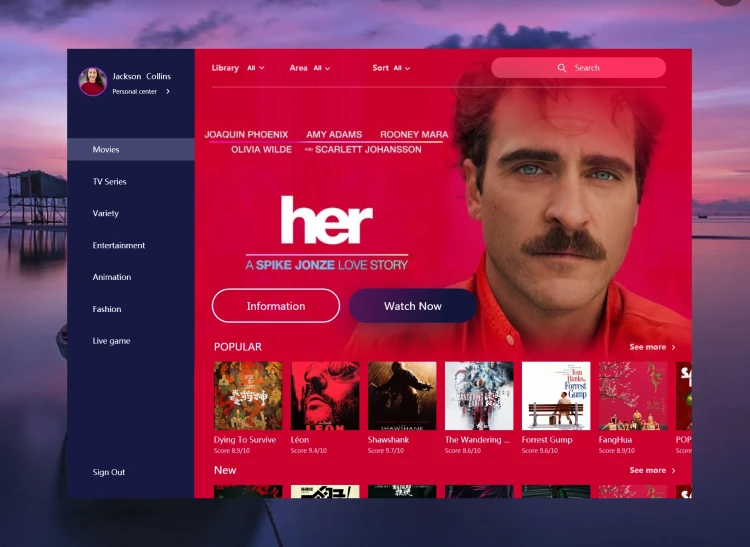Viewport: 750px width, 547px height.
Task: Click the Dying To Survive title
Action: click(245, 440)
